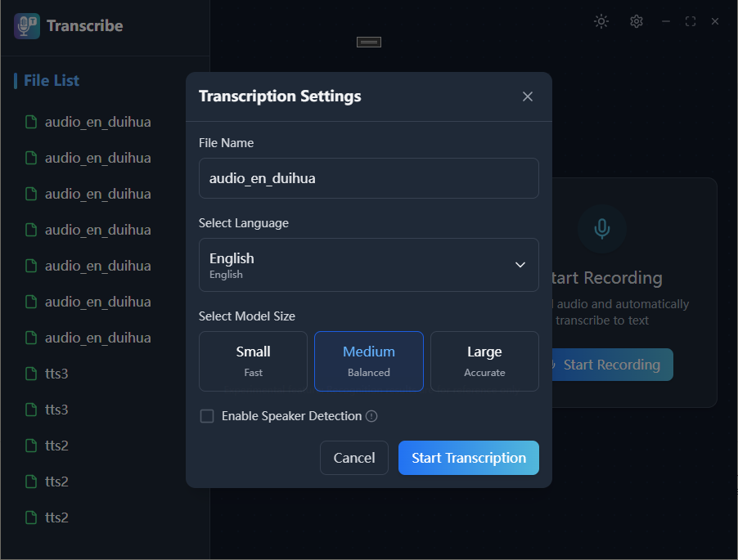Click the info icon beside Speaker Detection
This screenshot has height=560, width=738.
point(371,416)
